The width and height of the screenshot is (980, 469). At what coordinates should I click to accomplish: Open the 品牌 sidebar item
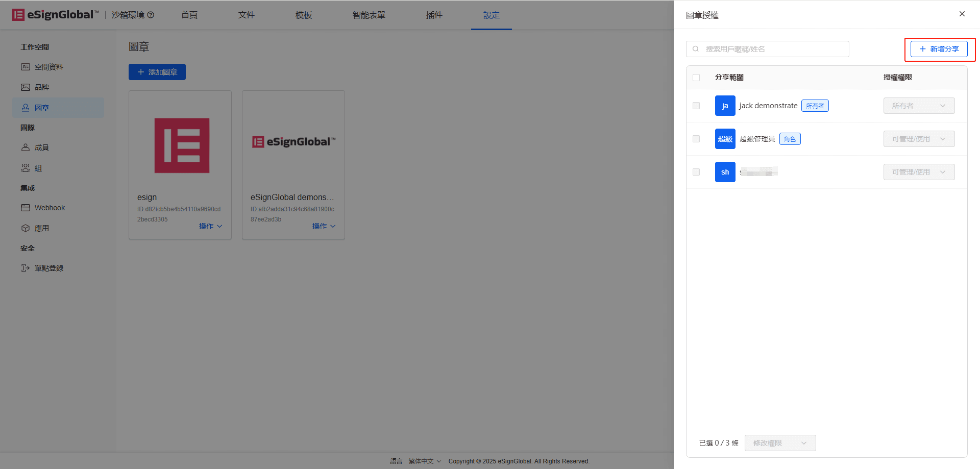click(x=58, y=87)
